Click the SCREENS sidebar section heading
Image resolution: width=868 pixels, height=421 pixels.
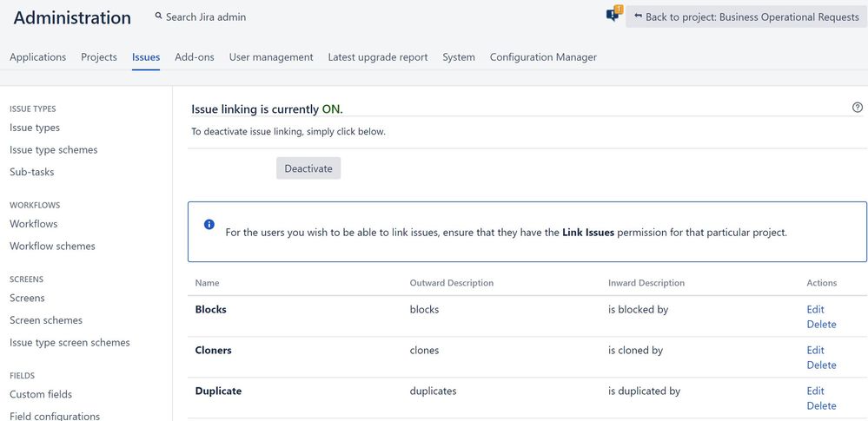pyautogui.click(x=27, y=280)
